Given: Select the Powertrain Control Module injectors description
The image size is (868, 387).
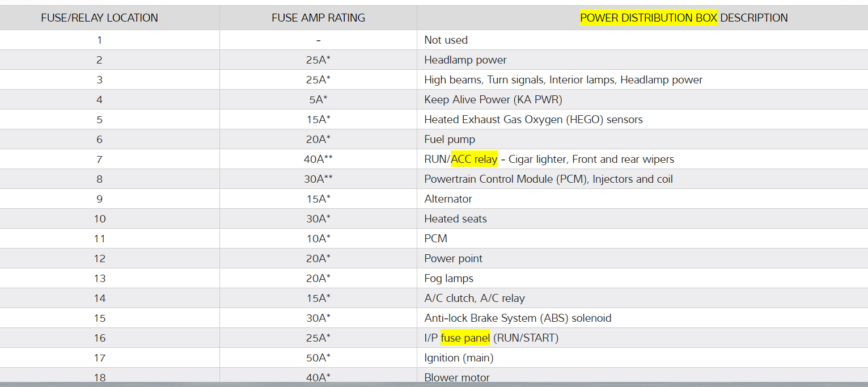Looking at the screenshot, I should coord(548,179).
